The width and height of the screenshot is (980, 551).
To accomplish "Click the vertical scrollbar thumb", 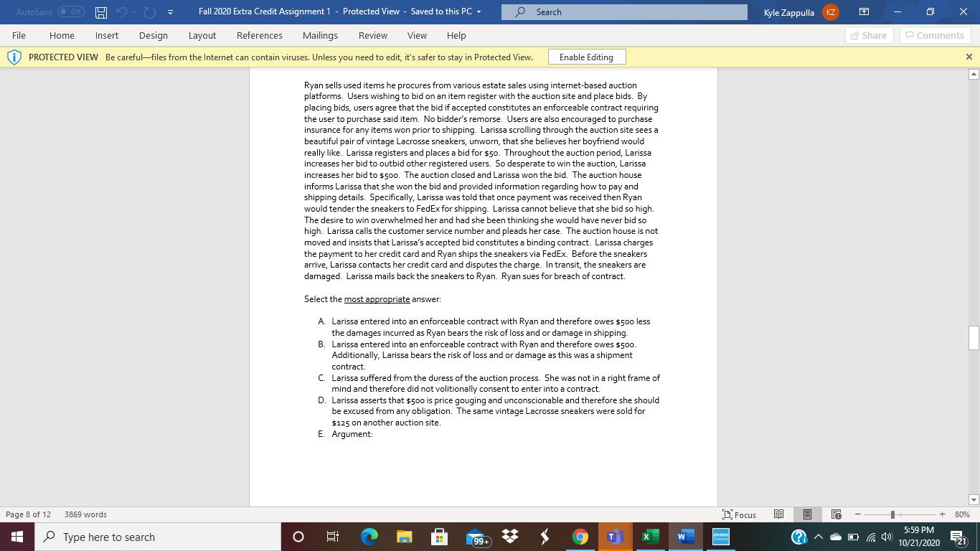I will coord(974,337).
